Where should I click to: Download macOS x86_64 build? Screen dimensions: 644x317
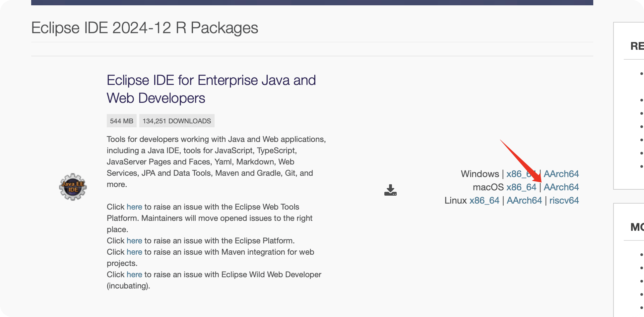click(x=521, y=187)
